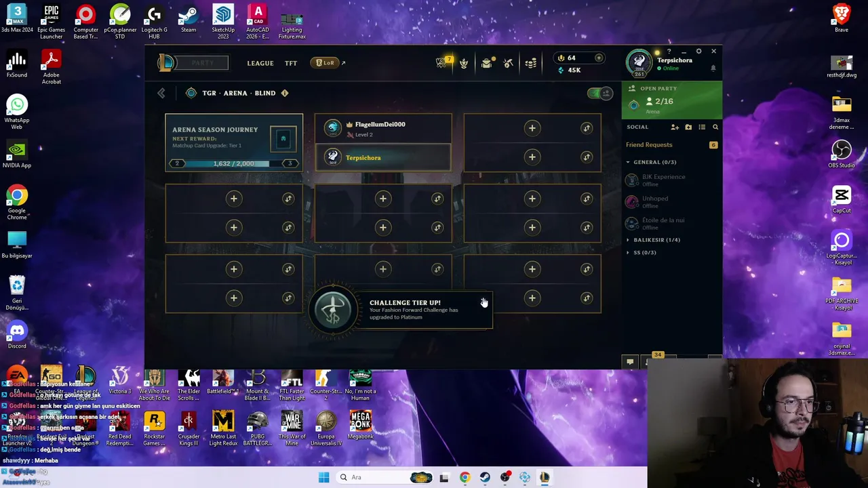Open Discord desktop shortcut

click(17, 334)
